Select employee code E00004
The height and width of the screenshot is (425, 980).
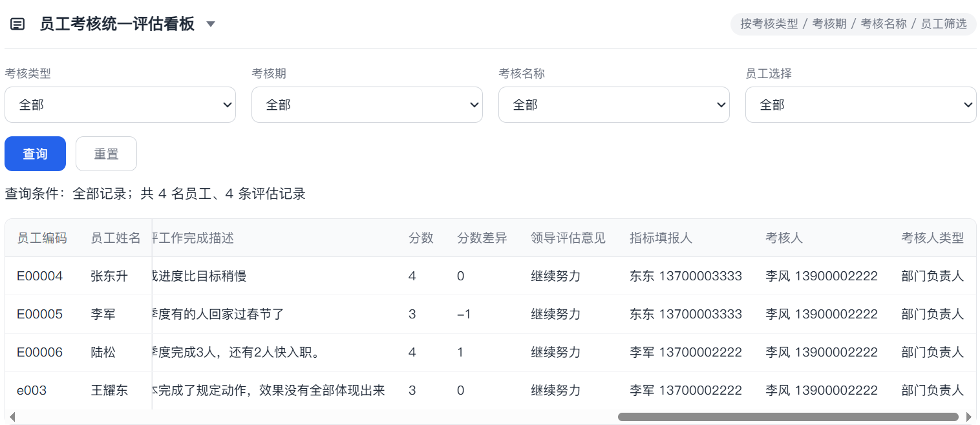click(40, 276)
